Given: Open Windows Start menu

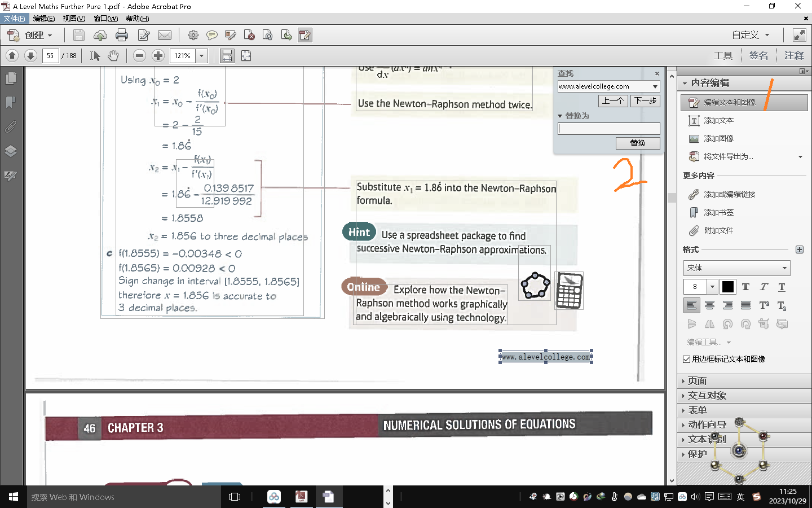Looking at the screenshot, I should 14,497.
